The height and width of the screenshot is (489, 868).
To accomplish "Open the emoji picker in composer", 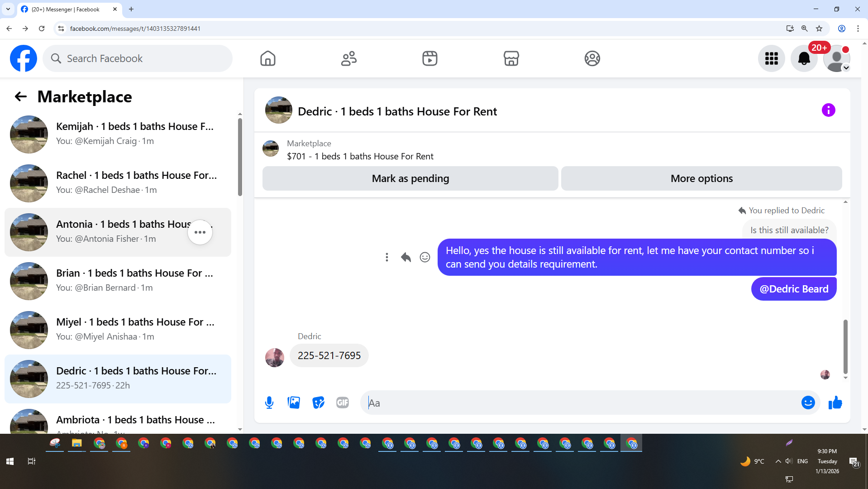I will point(808,403).
